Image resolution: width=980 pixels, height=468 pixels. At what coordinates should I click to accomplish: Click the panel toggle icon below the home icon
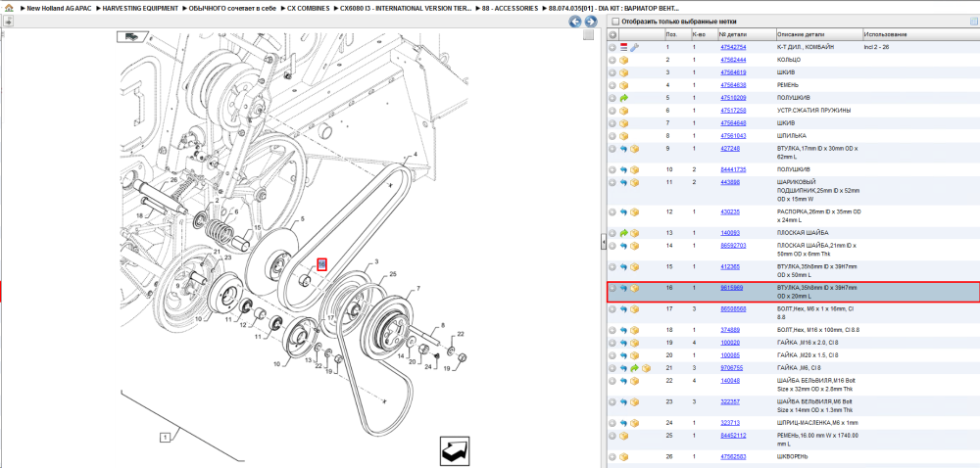[9, 22]
